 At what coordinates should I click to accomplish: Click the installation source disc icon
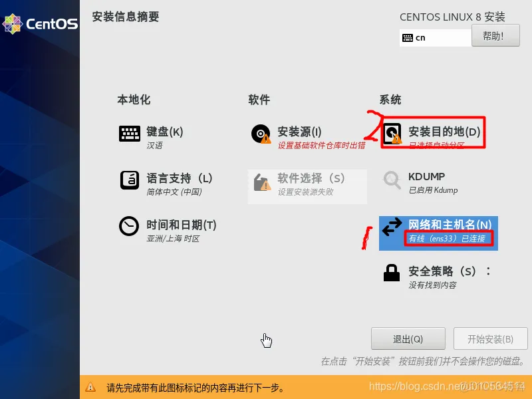tap(261, 134)
